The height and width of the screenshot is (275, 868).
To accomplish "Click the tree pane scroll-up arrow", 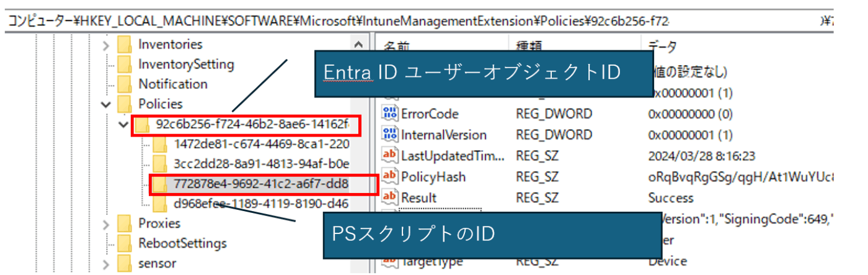I will [x=358, y=45].
